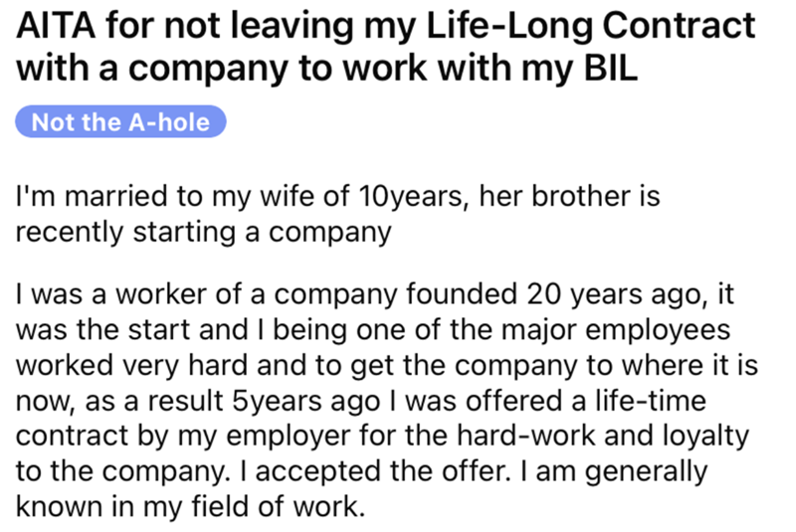Click the "Not the A-hole" flair badge
796x532 pixels.
(x=121, y=122)
